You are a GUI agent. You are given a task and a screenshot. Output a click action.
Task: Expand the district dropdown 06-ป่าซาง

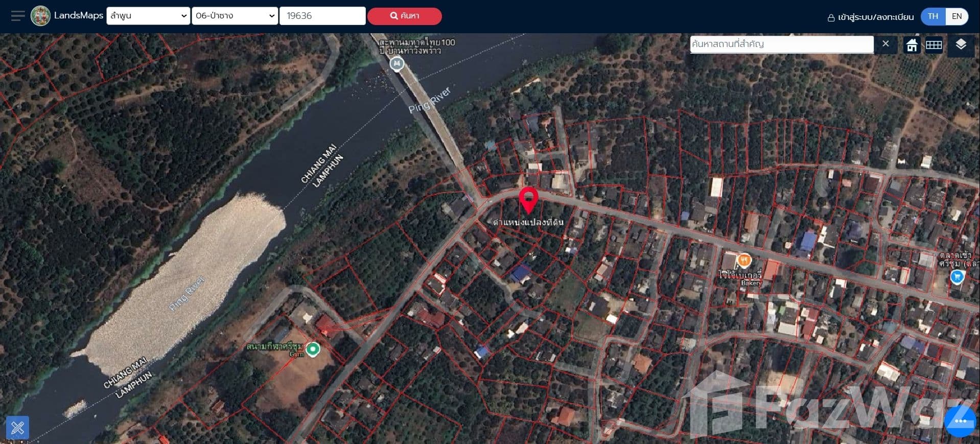pos(235,16)
